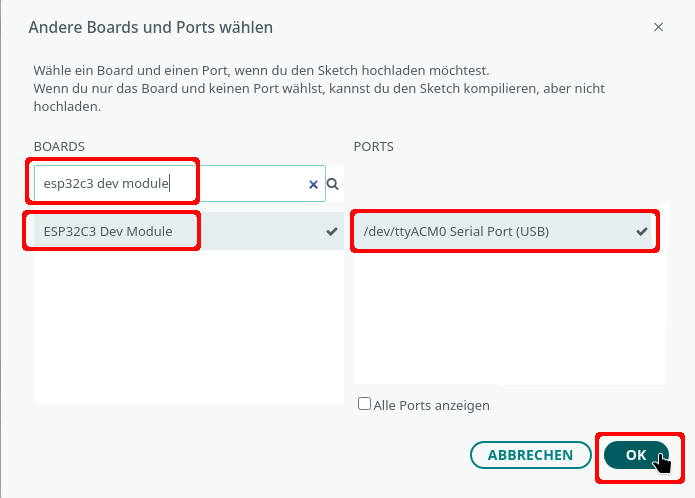Click the BOARDS column heading
The height and width of the screenshot is (498, 695).
pos(58,146)
